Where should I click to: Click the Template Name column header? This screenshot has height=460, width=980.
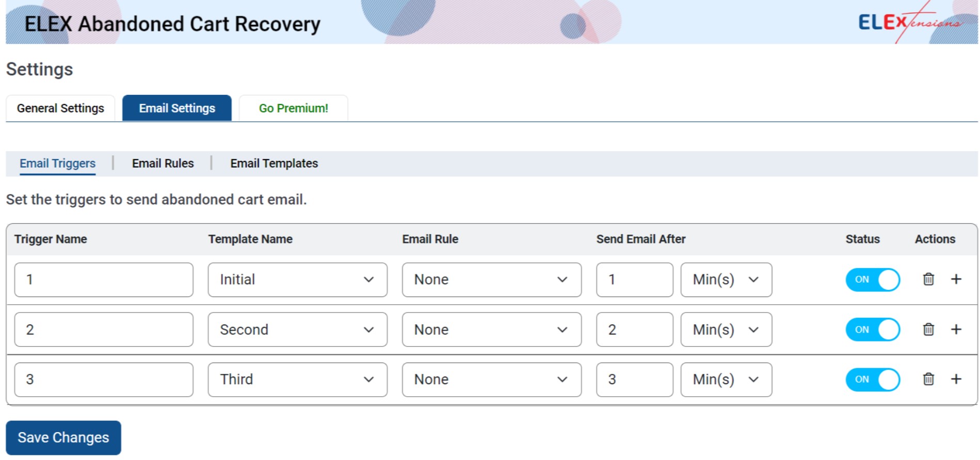pos(250,239)
